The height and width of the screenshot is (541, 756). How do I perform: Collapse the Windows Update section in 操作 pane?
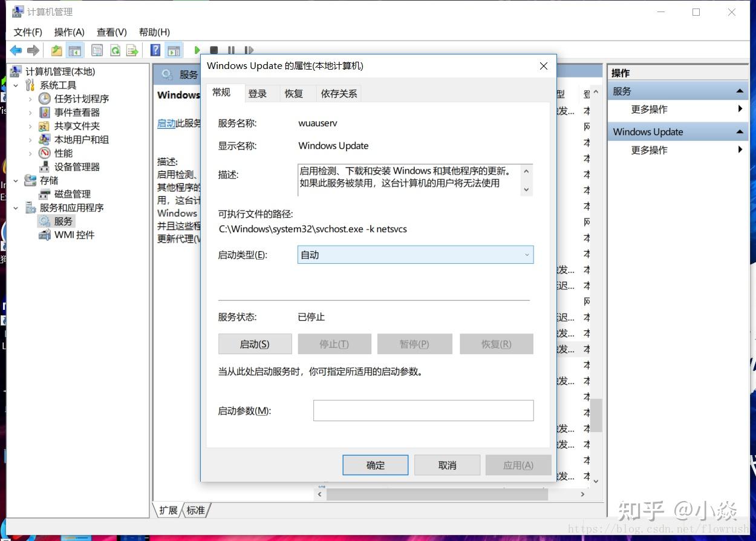point(740,131)
